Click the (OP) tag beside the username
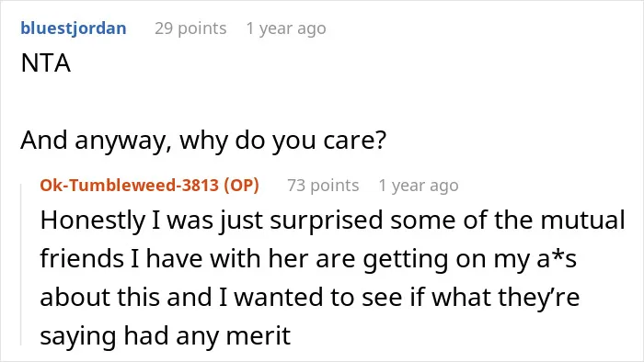Image resolution: width=644 pixels, height=362 pixels. click(241, 186)
